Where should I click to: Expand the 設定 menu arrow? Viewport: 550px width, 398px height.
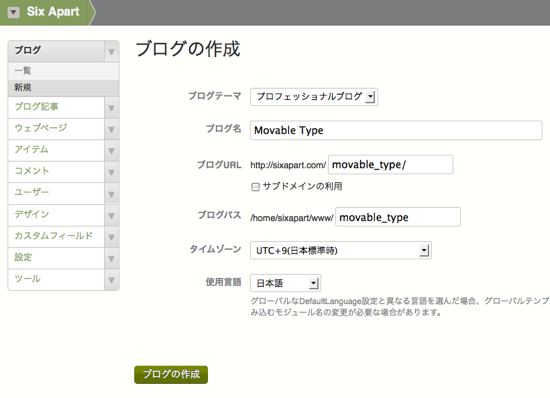(112, 258)
